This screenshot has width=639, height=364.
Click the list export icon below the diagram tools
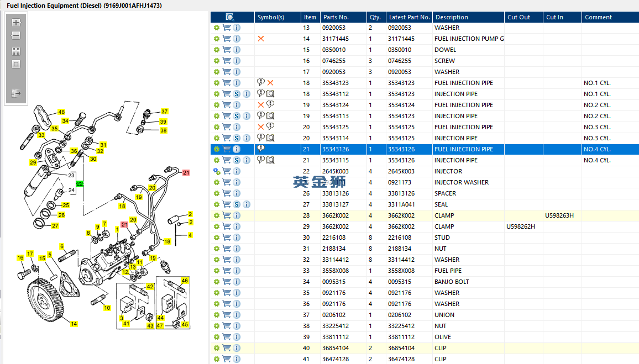tap(16, 93)
